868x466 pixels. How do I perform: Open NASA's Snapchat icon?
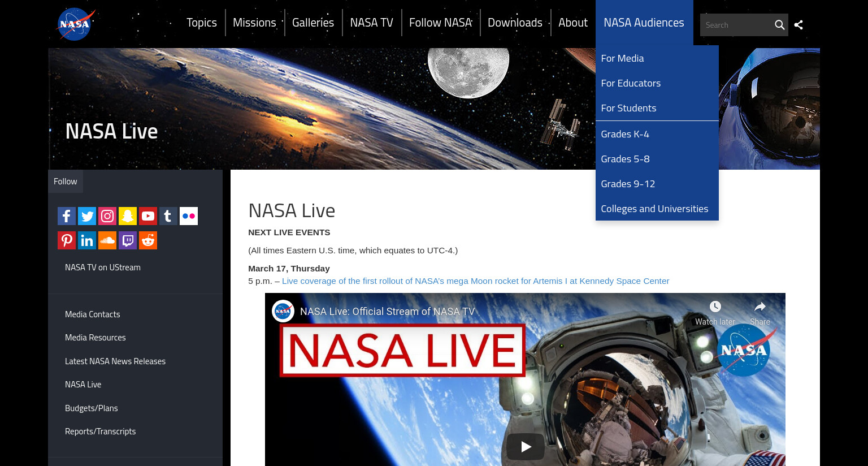(128, 216)
